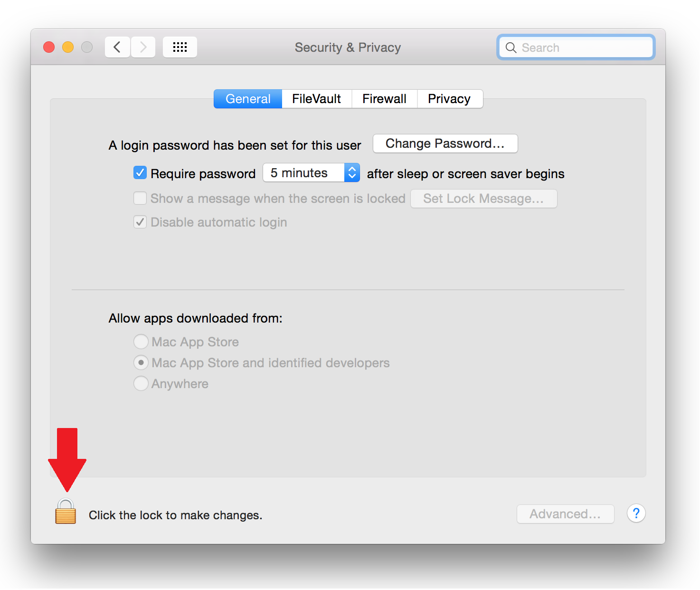This screenshot has width=700, height=590.
Task: Check Show a message when screen is locked
Action: point(140,198)
